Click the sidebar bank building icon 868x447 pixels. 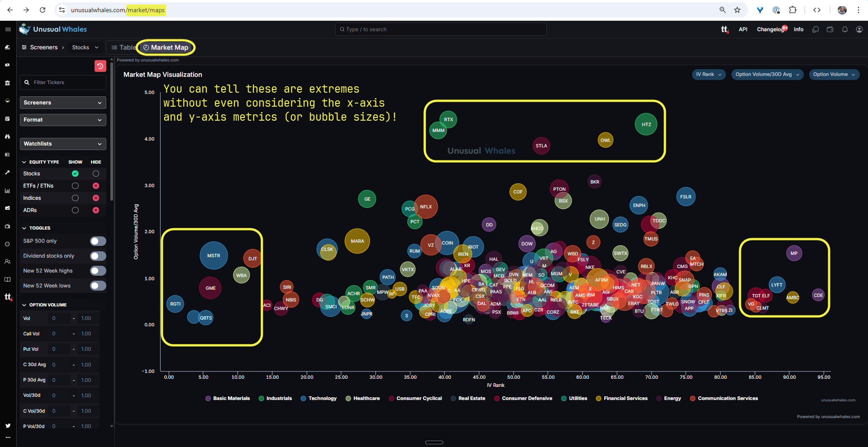click(x=7, y=83)
